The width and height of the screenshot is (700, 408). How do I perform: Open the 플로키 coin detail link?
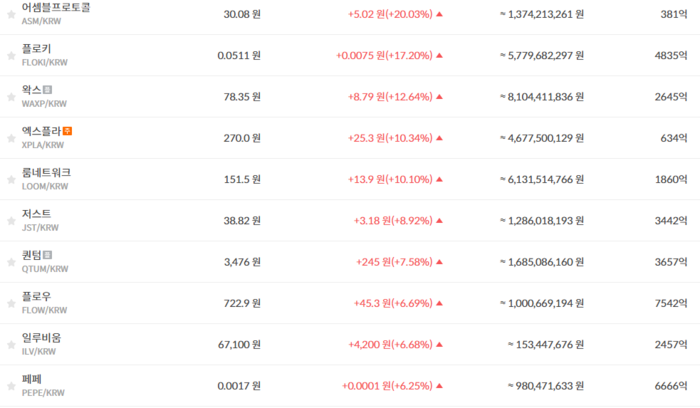37,49
